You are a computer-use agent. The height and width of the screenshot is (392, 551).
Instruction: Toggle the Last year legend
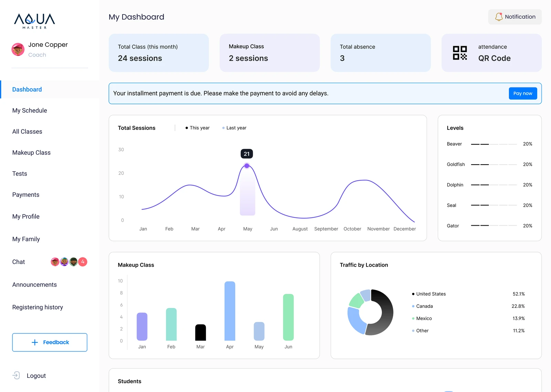click(234, 128)
